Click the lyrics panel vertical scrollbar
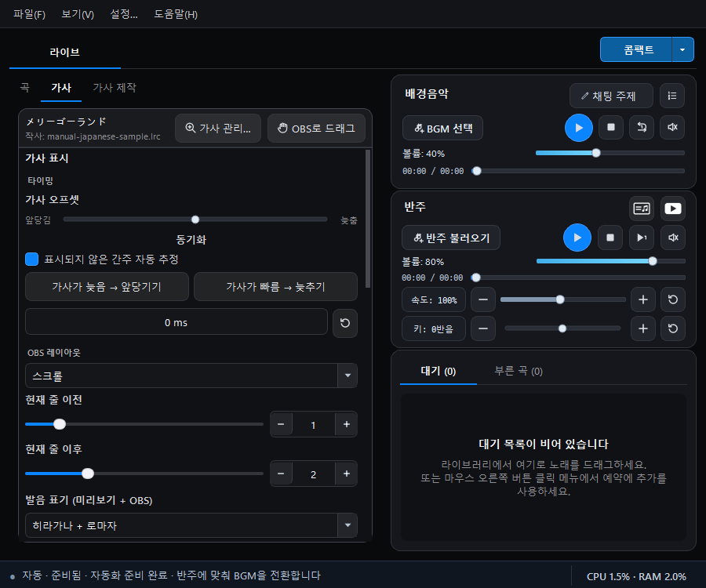This screenshot has width=706, height=588. pos(368,219)
